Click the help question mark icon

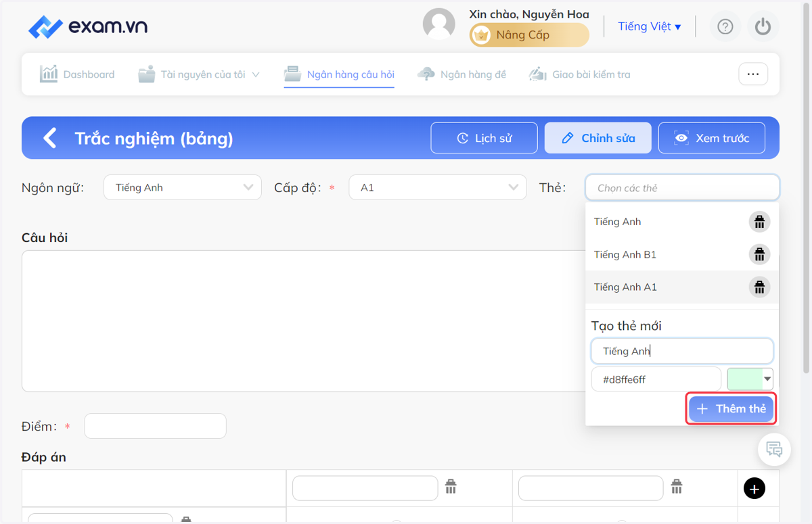tap(725, 26)
